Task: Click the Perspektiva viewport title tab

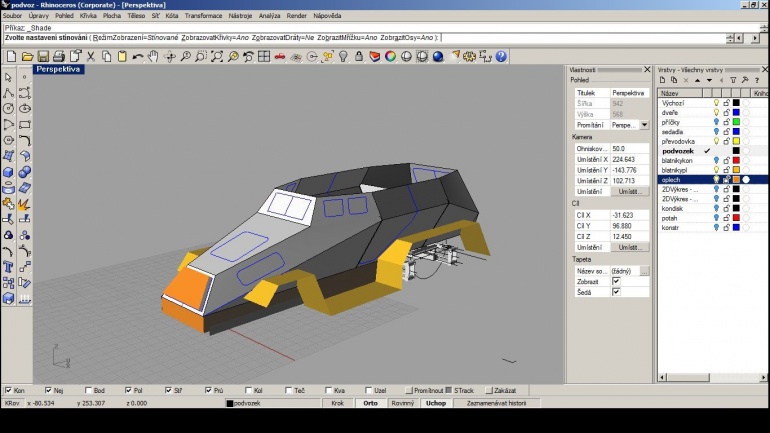Action: point(58,69)
